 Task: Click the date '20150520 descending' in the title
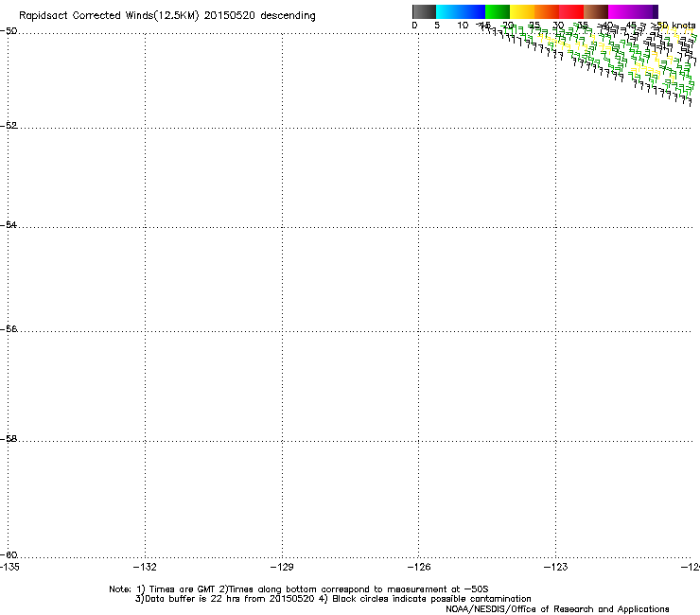(260, 16)
